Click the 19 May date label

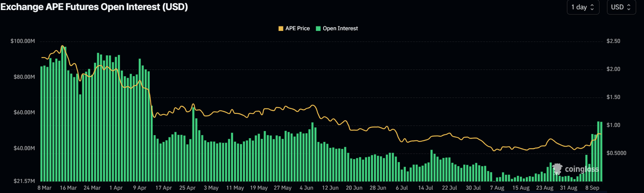259,188
